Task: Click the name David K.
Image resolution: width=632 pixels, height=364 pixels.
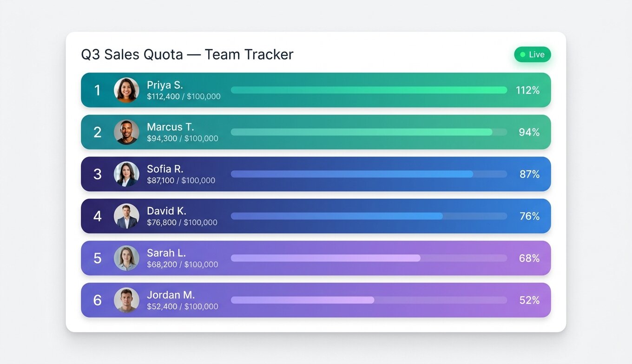Action: tap(166, 211)
